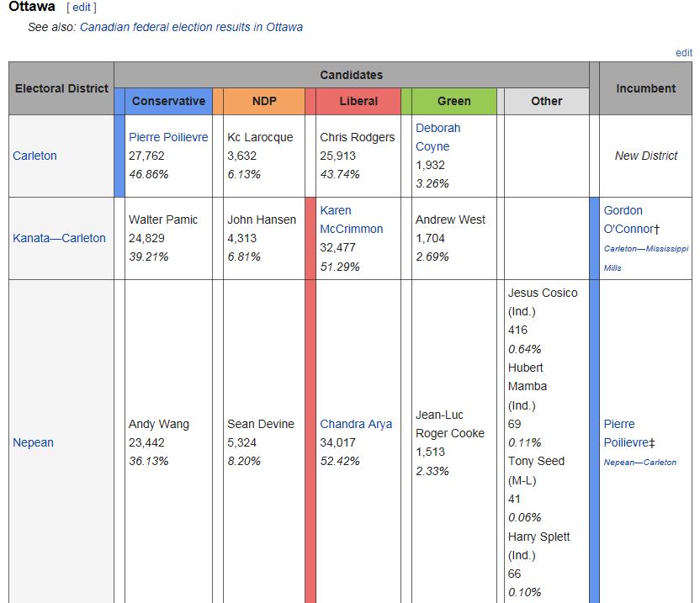Open Pierre Poilievre's link in the Carleton row
This screenshot has height=603, width=700.
[168, 137]
